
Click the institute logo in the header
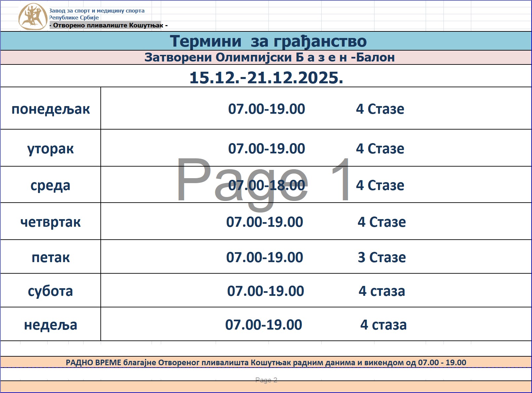(x=32, y=17)
